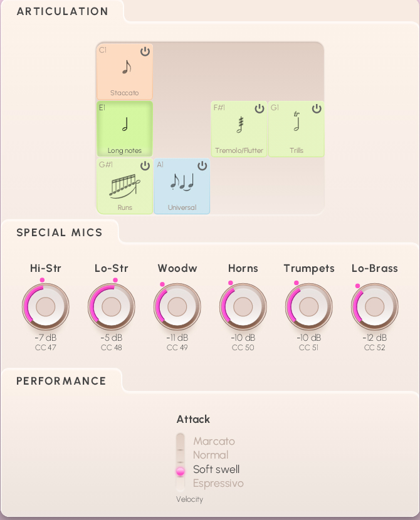Toggle the Runs power button
Screen dimensions: 420x520
[145, 166]
